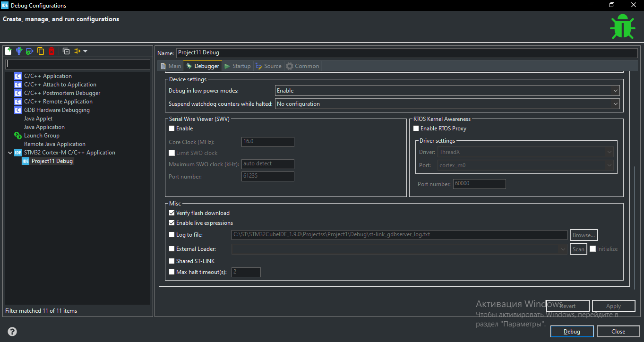Click the filter launch configurations icon
Image resolution: width=644 pixels, height=342 pixels.
(78, 51)
